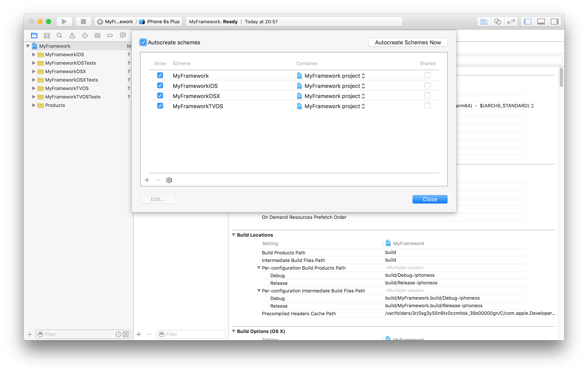The height and width of the screenshot is (374, 588).
Task: Expand the MyFrameworkiOS folder
Action: tap(34, 55)
